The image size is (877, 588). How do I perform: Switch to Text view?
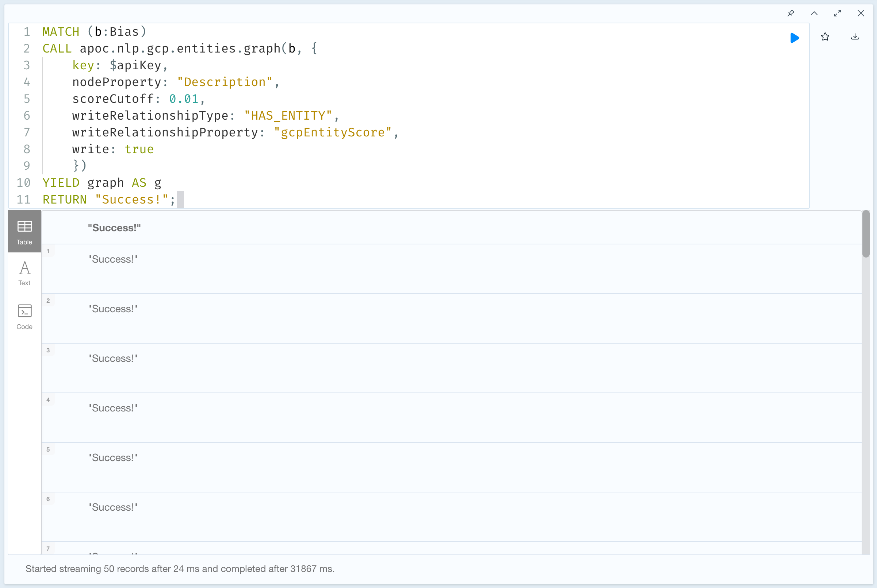click(24, 274)
